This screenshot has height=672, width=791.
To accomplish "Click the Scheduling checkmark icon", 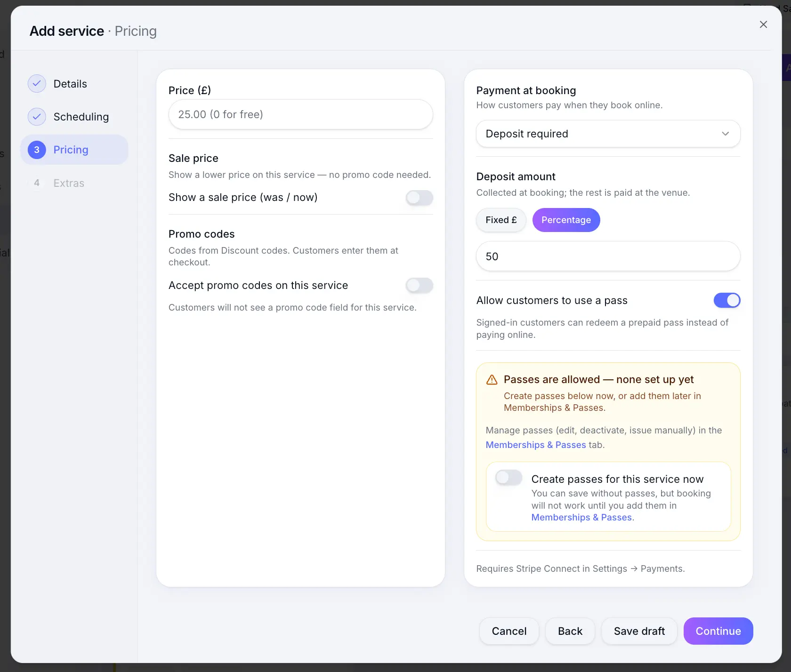I will click(x=37, y=117).
